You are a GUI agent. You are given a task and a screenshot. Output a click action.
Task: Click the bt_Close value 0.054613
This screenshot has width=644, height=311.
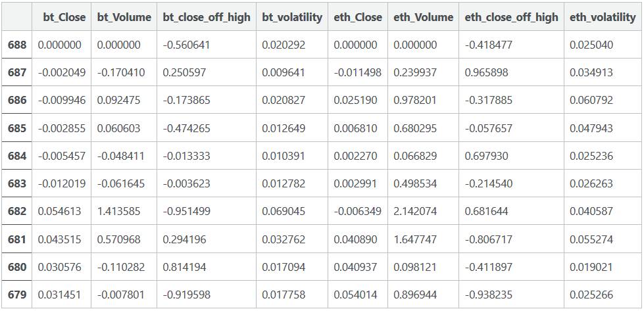pos(59,211)
